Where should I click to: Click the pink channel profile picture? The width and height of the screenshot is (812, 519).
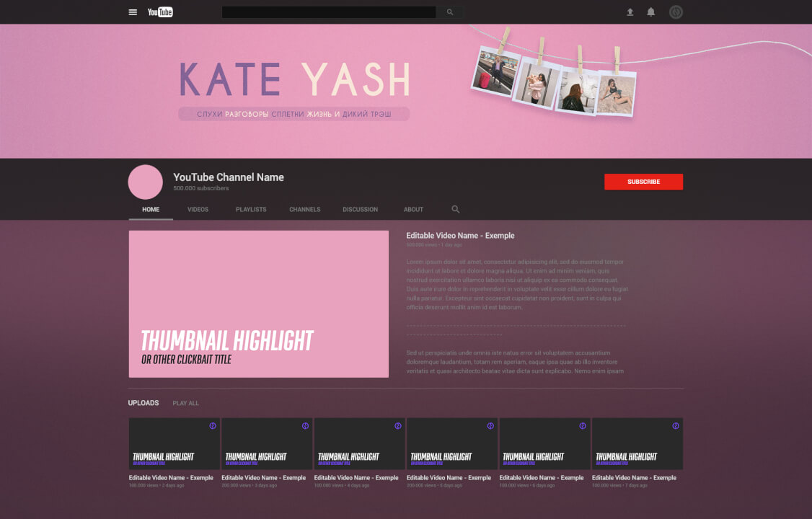[x=146, y=182]
